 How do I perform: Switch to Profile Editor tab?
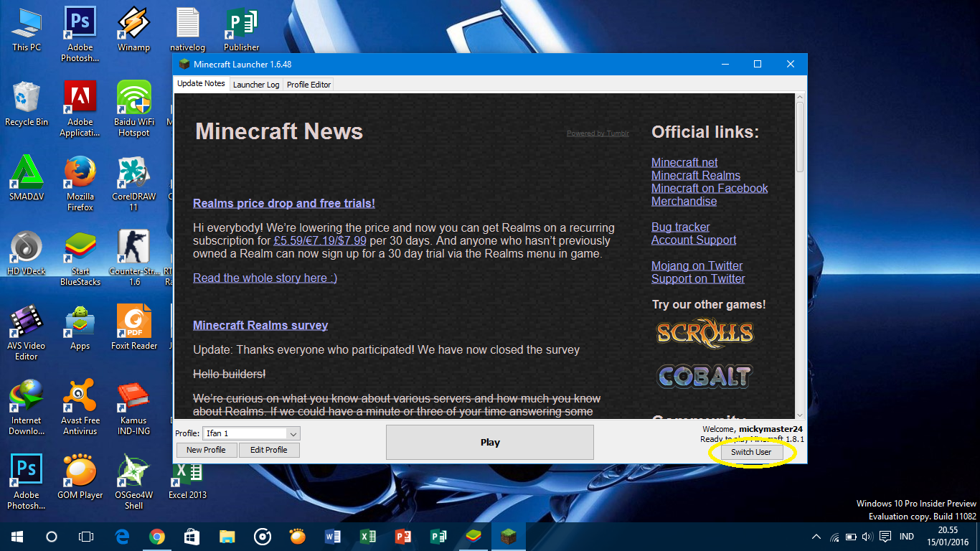308,85
